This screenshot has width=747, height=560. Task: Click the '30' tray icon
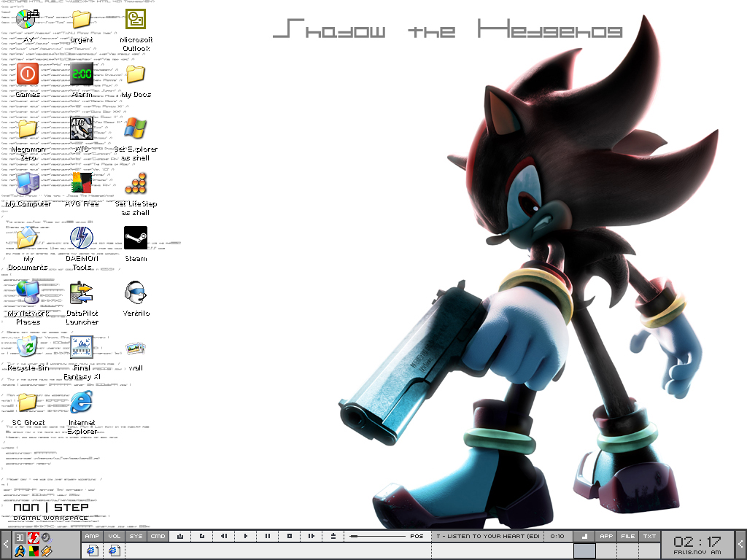pyautogui.click(x=20, y=538)
